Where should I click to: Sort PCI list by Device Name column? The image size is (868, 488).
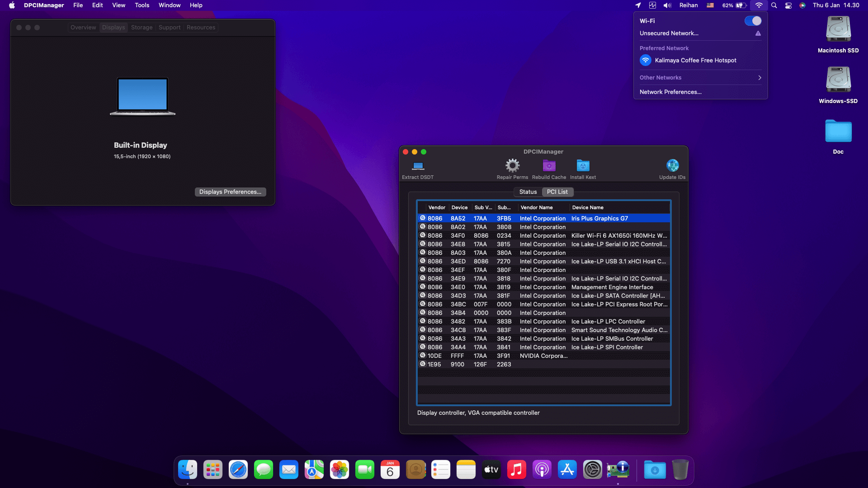pyautogui.click(x=619, y=208)
